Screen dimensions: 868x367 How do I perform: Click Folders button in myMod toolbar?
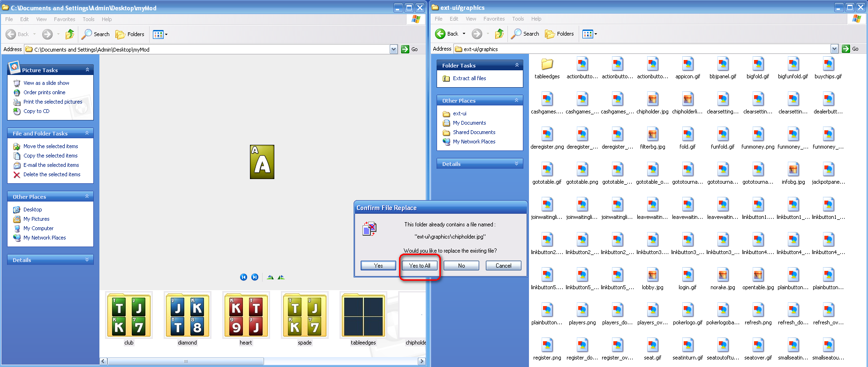(130, 34)
